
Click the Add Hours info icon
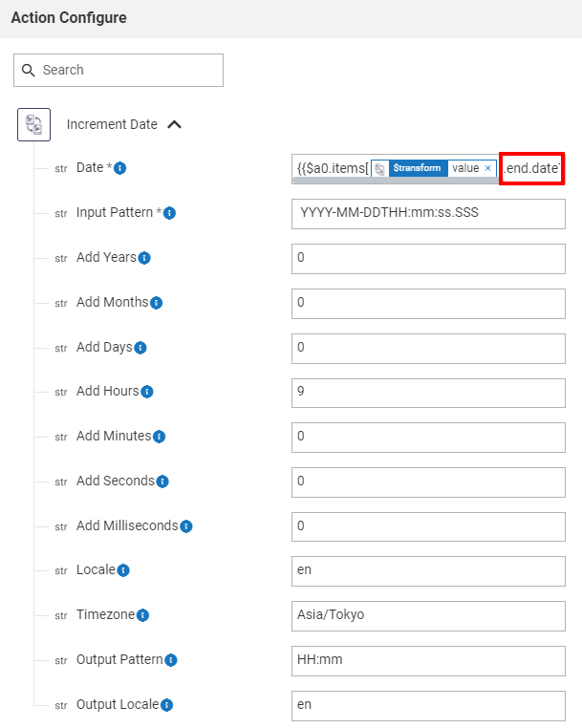coord(147,392)
